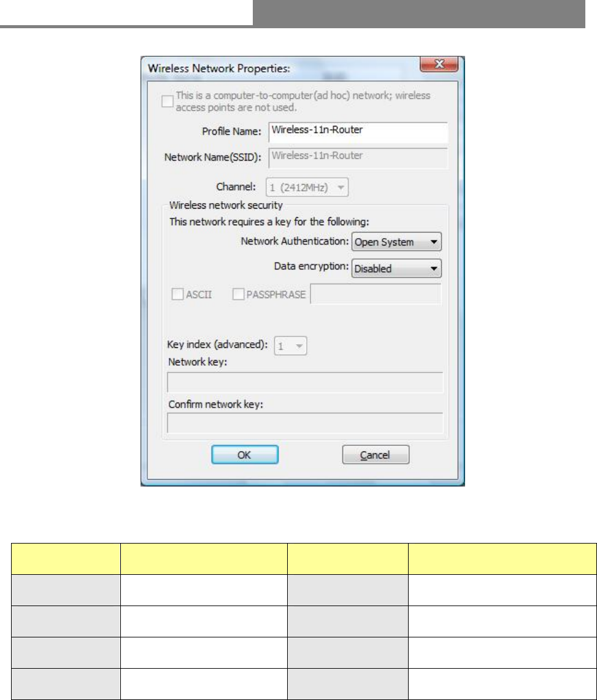Open the Key index (advanced) dropdown

coord(291,346)
